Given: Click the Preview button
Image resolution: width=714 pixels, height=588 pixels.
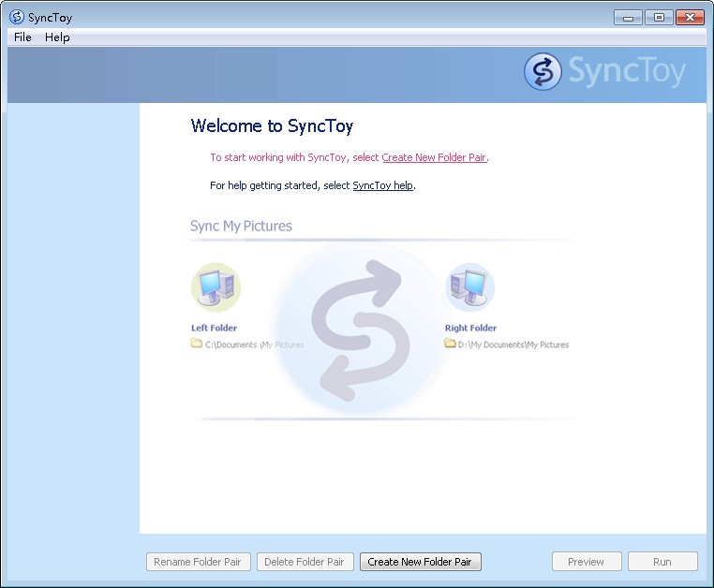Looking at the screenshot, I should (587, 562).
